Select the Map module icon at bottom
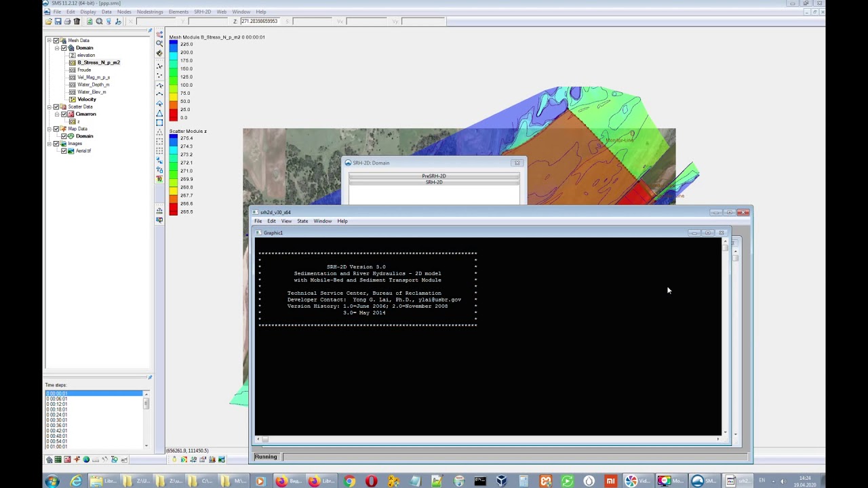The width and height of the screenshot is (868, 488). coord(77,460)
